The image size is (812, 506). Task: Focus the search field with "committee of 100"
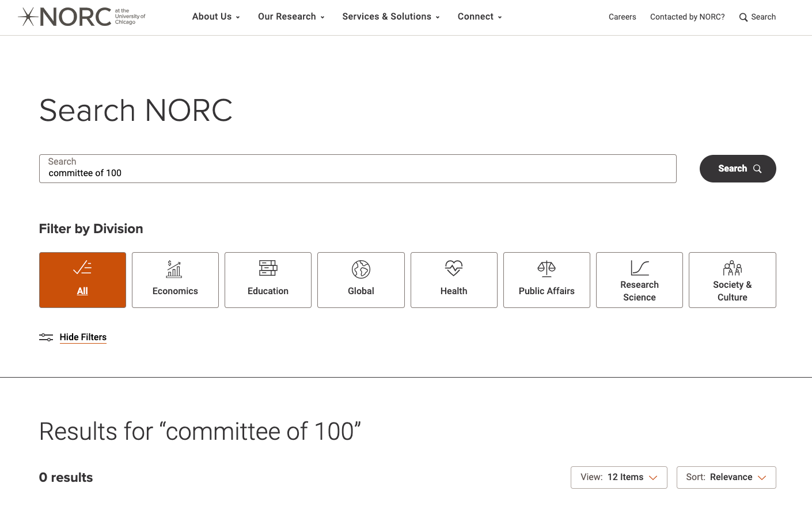[358, 169]
